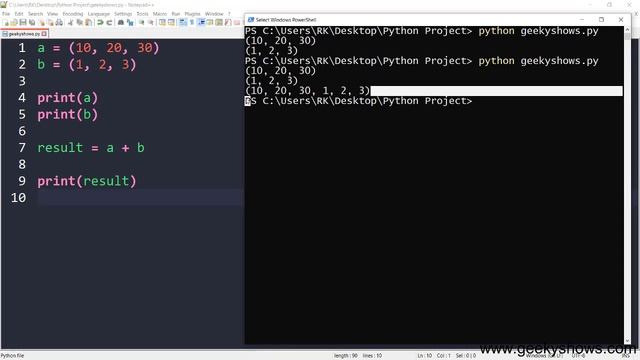This screenshot has width=640, height=360.
Task: Save the file using the Save toolbar icon
Action: point(23,22)
